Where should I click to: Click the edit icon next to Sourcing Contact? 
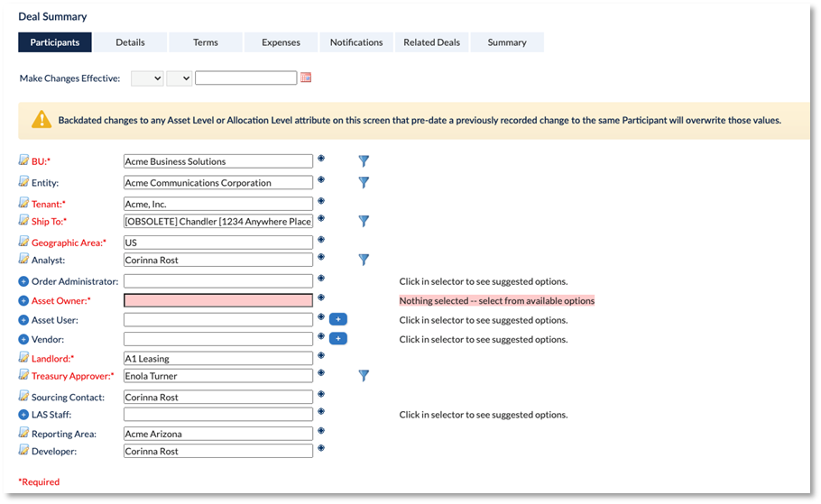pos(23,397)
